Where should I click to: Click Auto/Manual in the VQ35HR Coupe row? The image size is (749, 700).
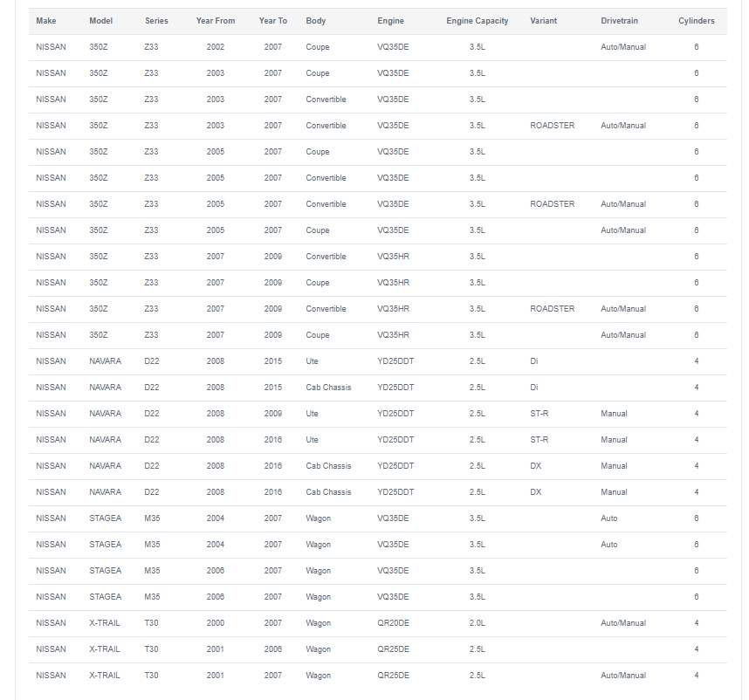[x=623, y=335]
